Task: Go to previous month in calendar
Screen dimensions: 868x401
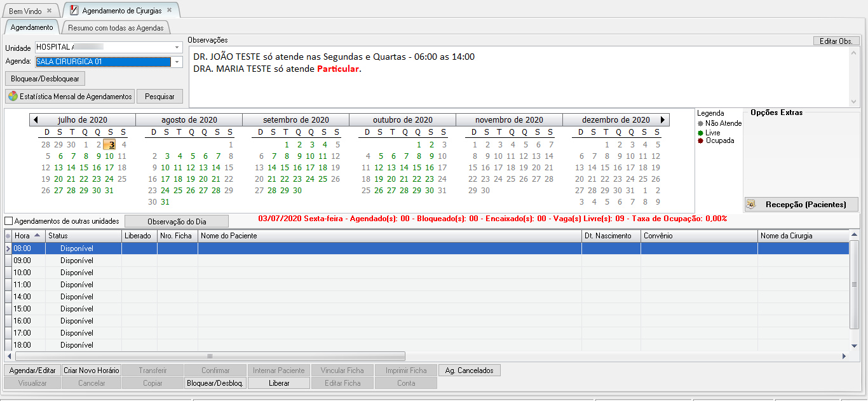Action: (x=36, y=119)
